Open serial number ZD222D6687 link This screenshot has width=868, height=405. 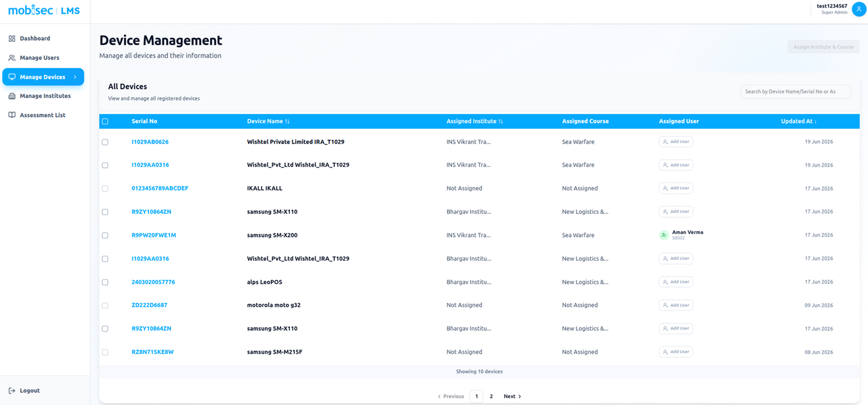pyautogui.click(x=149, y=305)
